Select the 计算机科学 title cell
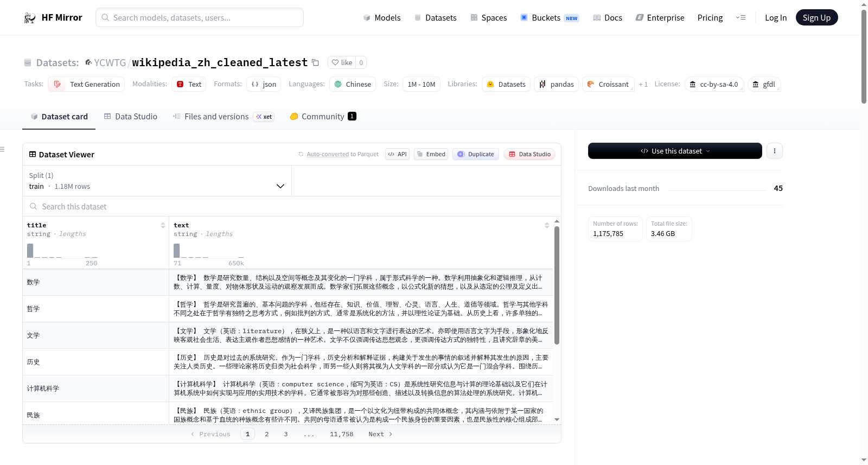 (95, 388)
